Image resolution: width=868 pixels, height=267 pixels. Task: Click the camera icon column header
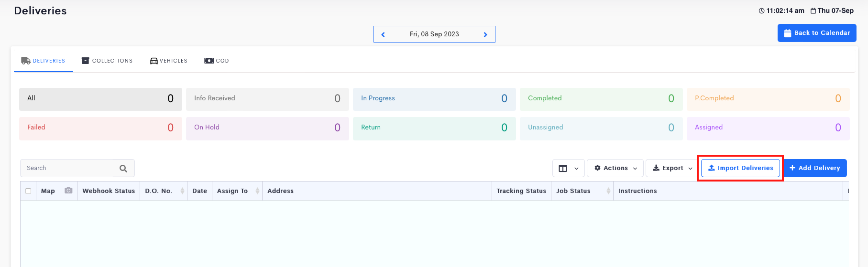point(68,191)
